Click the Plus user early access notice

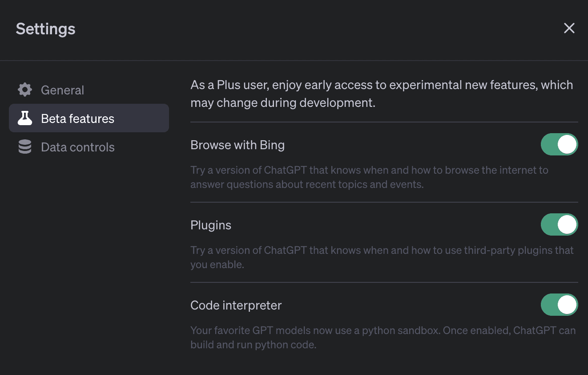[382, 94]
